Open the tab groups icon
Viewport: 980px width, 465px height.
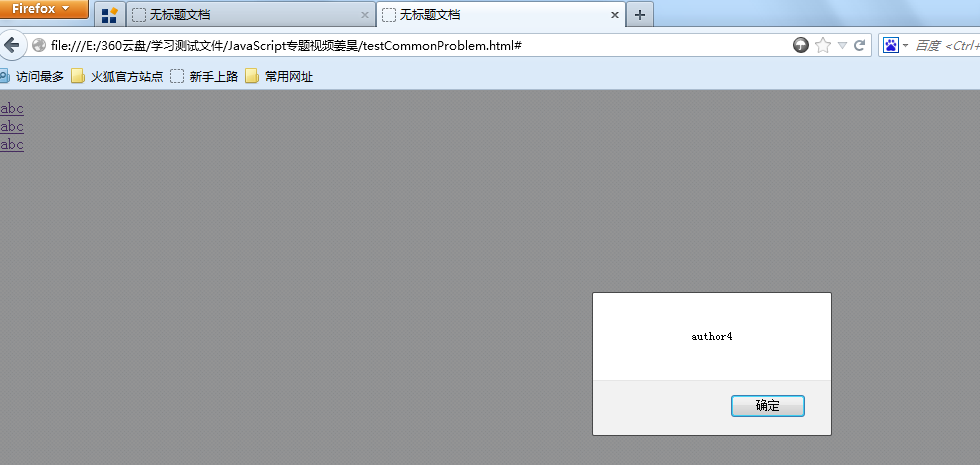(109, 14)
